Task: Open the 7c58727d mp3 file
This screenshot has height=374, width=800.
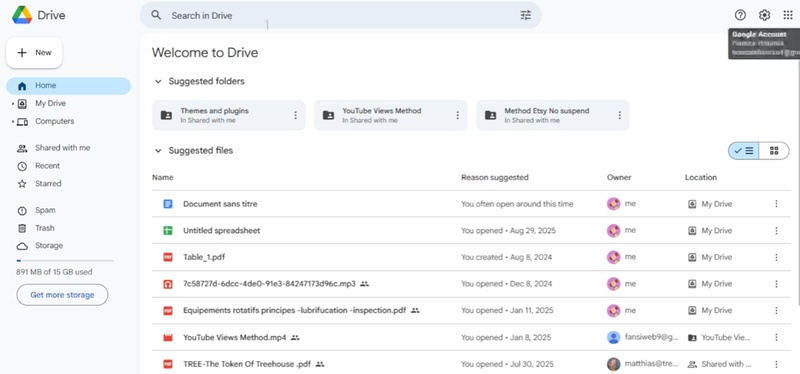Action: click(x=269, y=284)
